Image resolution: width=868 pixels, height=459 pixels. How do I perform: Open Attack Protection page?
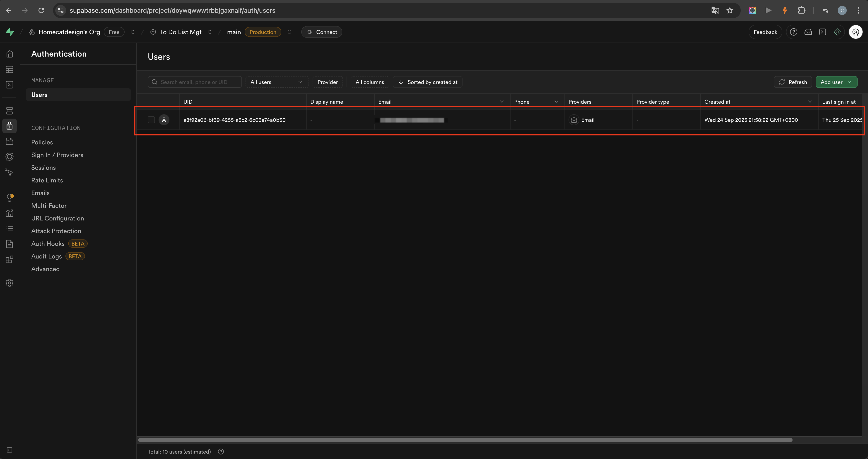pos(56,231)
